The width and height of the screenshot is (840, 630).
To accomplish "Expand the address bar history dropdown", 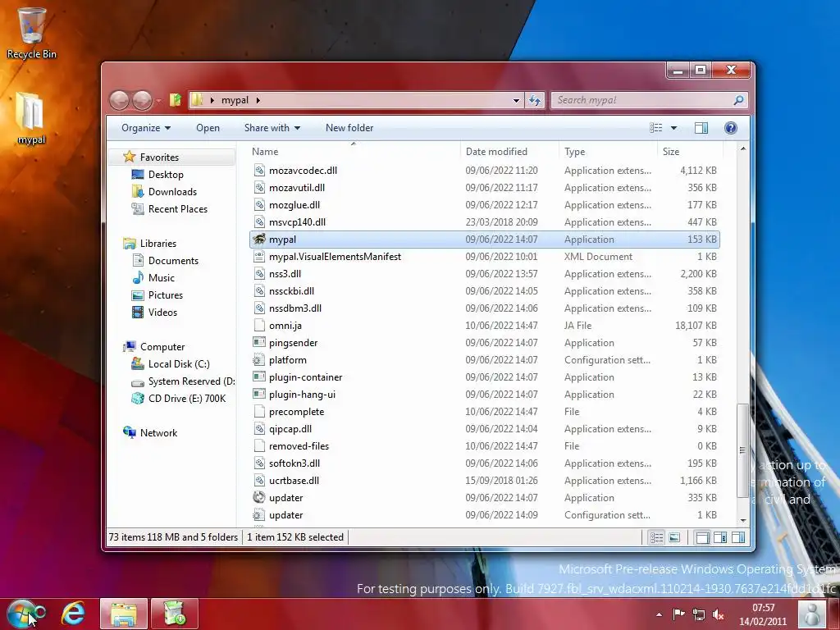I will [516, 100].
